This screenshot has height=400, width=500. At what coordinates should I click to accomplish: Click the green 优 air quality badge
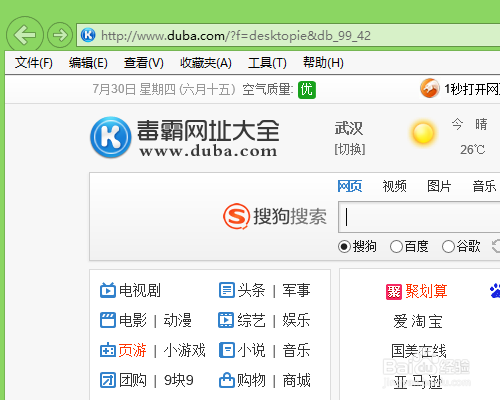pyautogui.click(x=307, y=90)
